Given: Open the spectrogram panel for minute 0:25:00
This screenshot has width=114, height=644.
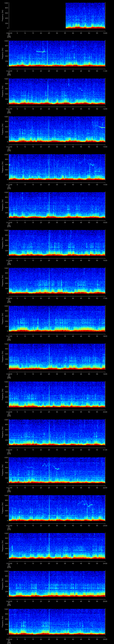Looking at the screenshot, I should click(x=57, y=621).
